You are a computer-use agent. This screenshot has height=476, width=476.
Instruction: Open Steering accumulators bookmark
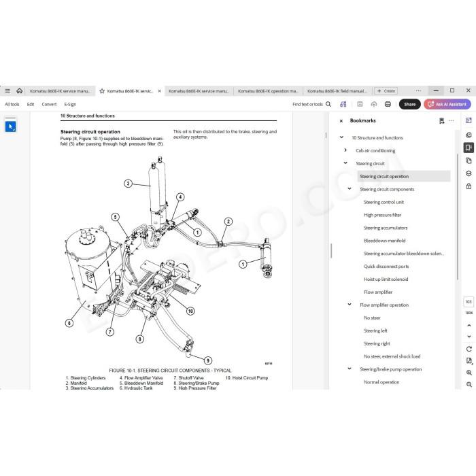[x=386, y=228]
